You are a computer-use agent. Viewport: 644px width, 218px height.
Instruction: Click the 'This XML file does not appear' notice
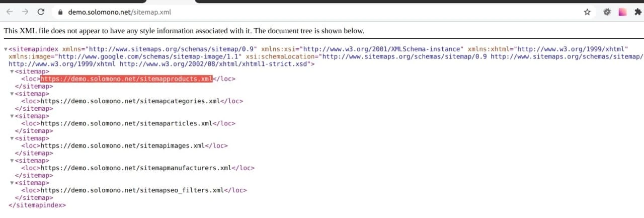(184, 31)
